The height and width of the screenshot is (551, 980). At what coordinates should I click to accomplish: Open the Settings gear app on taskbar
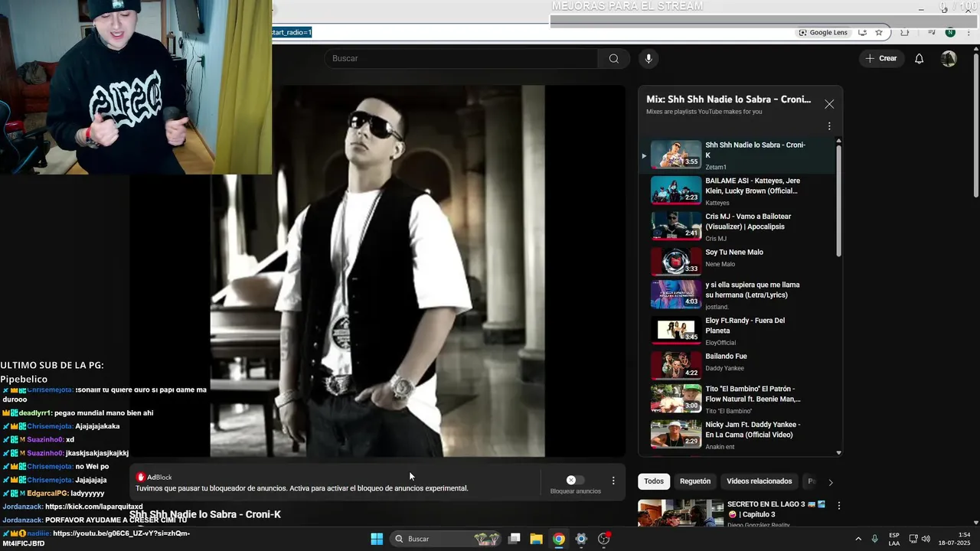pos(581,539)
